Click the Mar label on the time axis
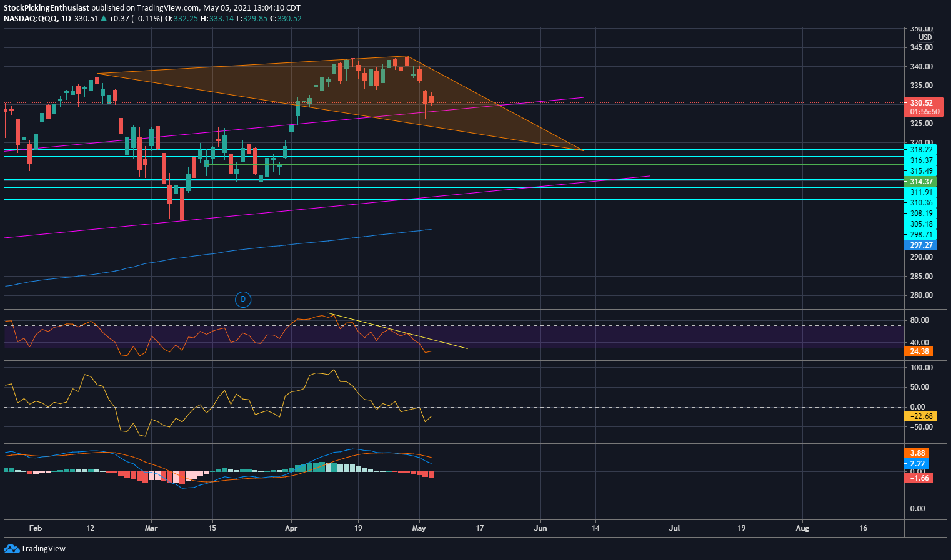Viewport: 951px width, 560px height. 151,528
